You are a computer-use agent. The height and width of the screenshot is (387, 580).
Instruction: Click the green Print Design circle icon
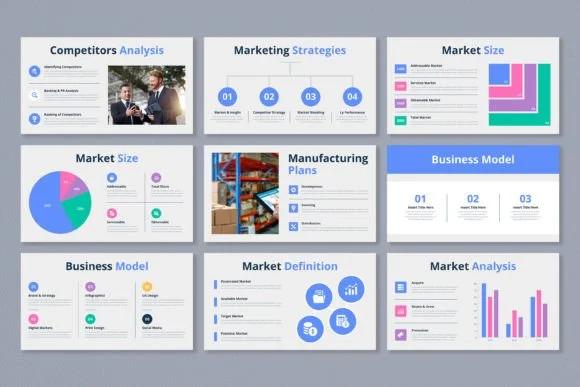click(x=90, y=319)
